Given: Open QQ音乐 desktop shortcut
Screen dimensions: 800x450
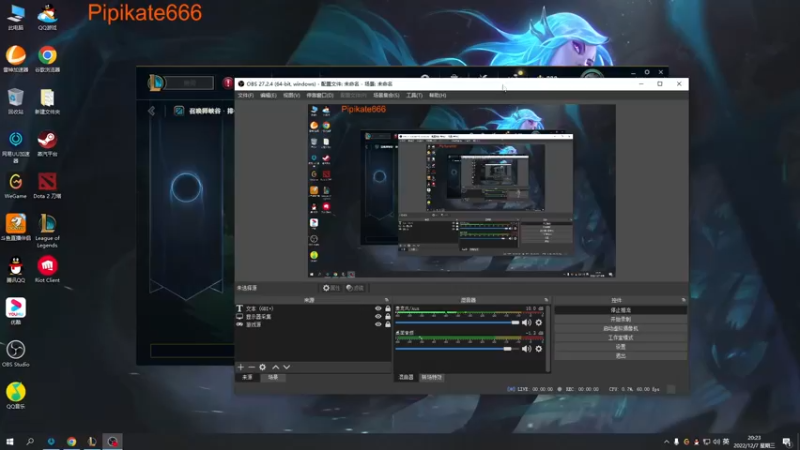Looking at the screenshot, I should 16,396.
